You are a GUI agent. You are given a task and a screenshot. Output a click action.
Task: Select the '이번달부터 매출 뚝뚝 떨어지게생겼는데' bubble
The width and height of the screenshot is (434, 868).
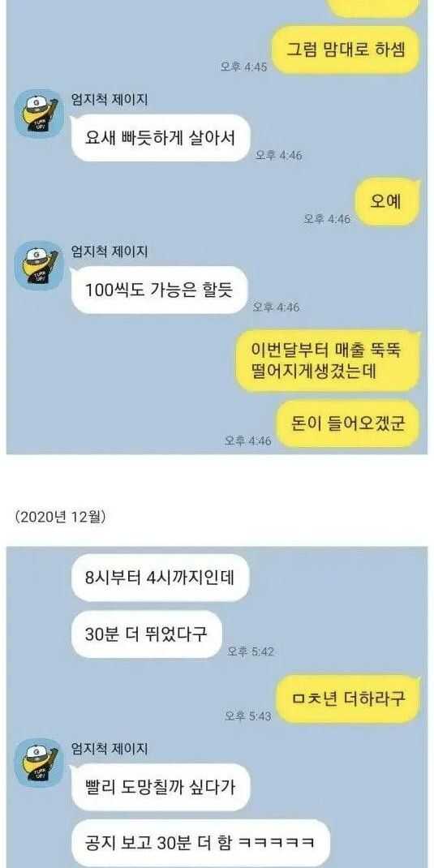click(328, 361)
